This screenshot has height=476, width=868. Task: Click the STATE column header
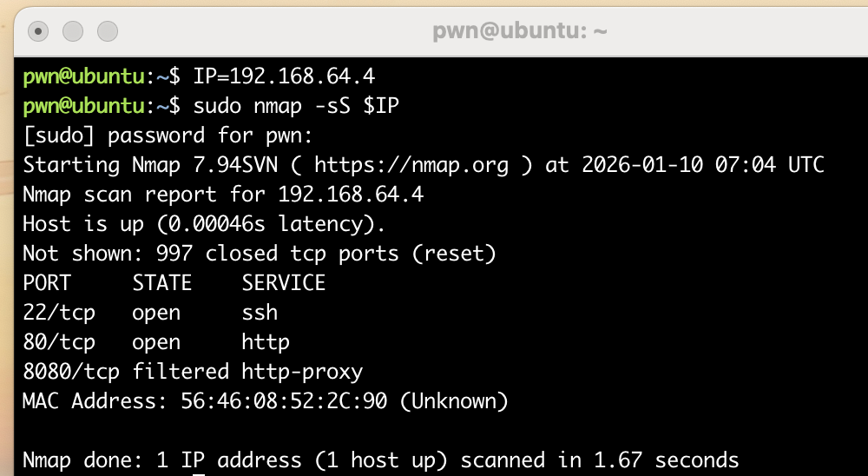coord(161,283)
